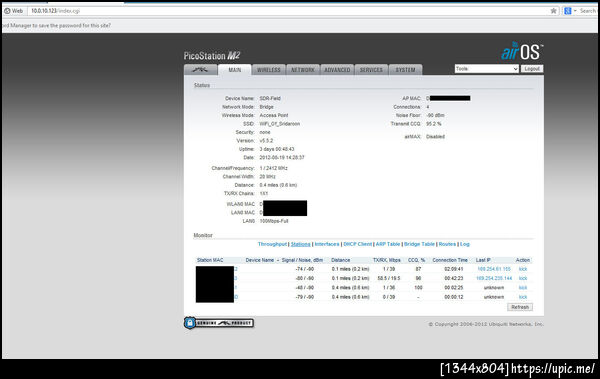600x379 pixels.
Task: Sort by Connection Time column header
Action: tap(450, 260)
